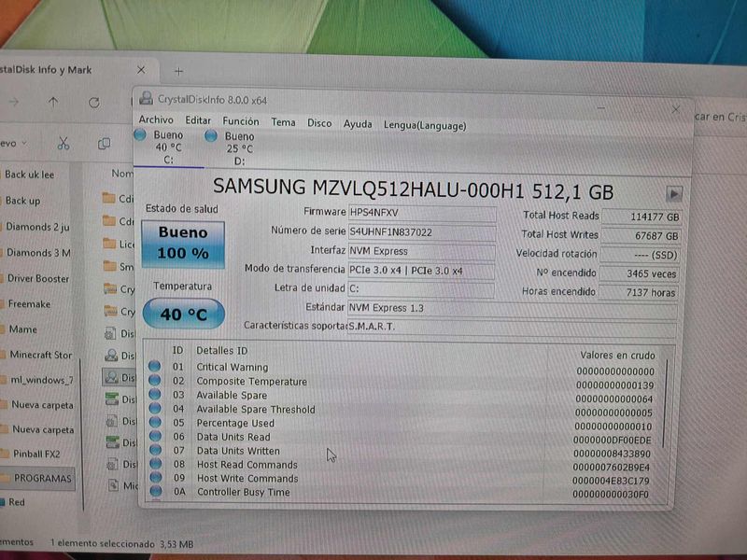The height and width of the screenshot is (560, 747).
Task: Click the status circle for Composite Temperature
Action: (x=154, y=380)
